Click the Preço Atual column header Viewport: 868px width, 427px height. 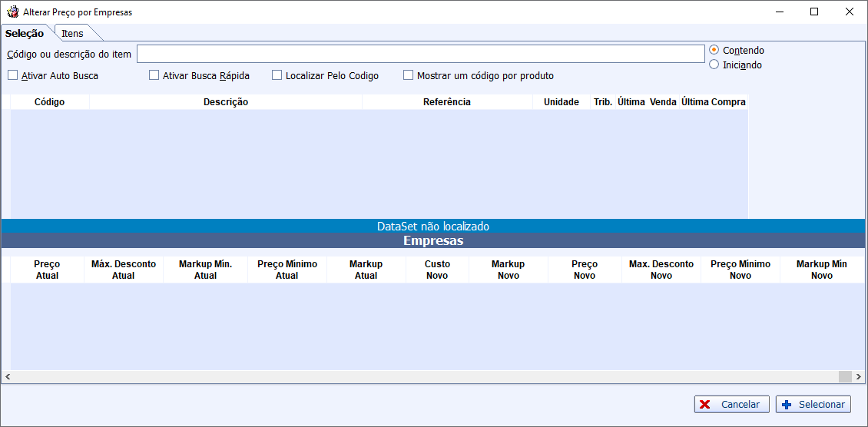click(47, 270)
